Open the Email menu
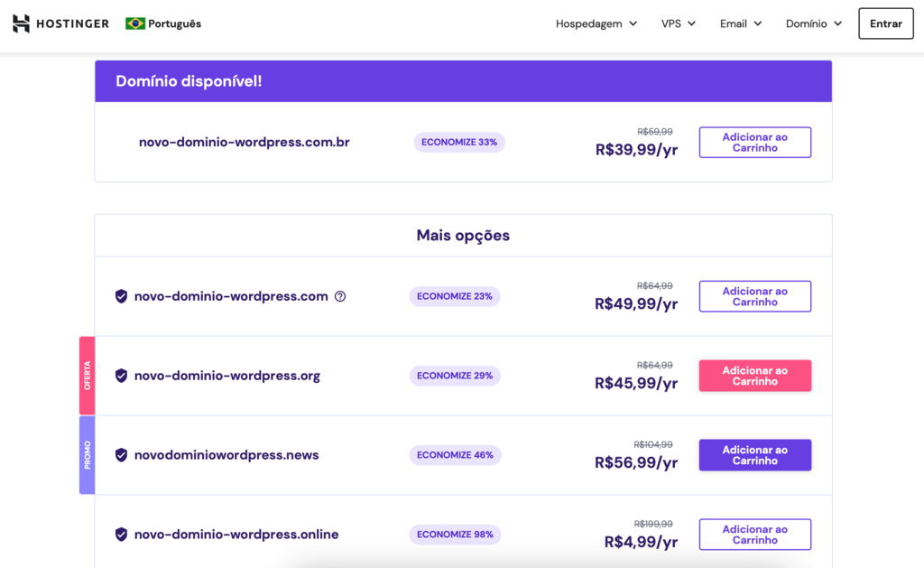 [x=740, y=23]
